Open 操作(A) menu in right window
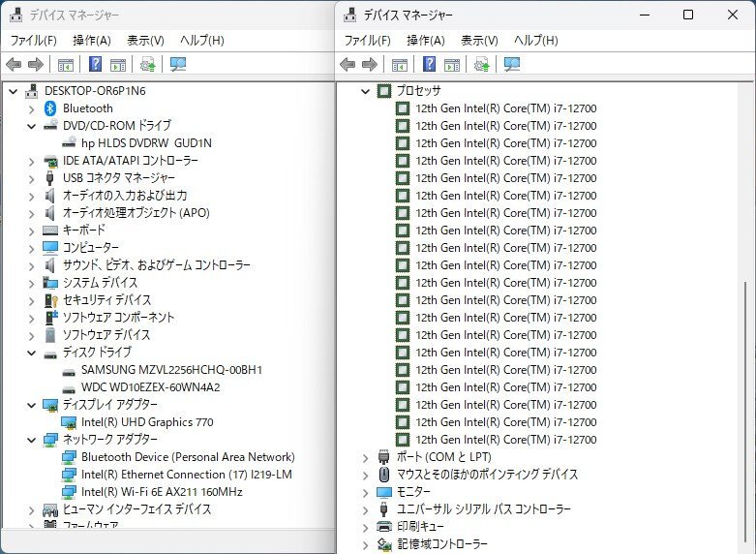 (x=426, y=40)
